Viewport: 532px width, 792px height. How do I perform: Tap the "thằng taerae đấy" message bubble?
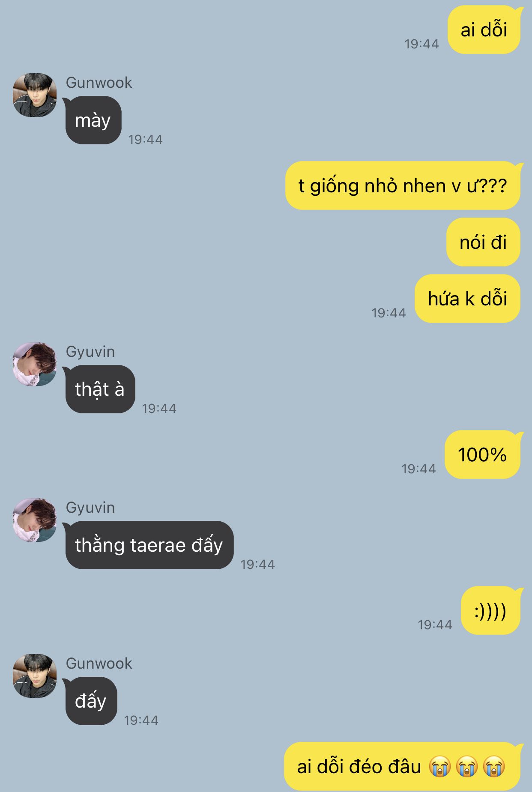click(x=149, y=545)
